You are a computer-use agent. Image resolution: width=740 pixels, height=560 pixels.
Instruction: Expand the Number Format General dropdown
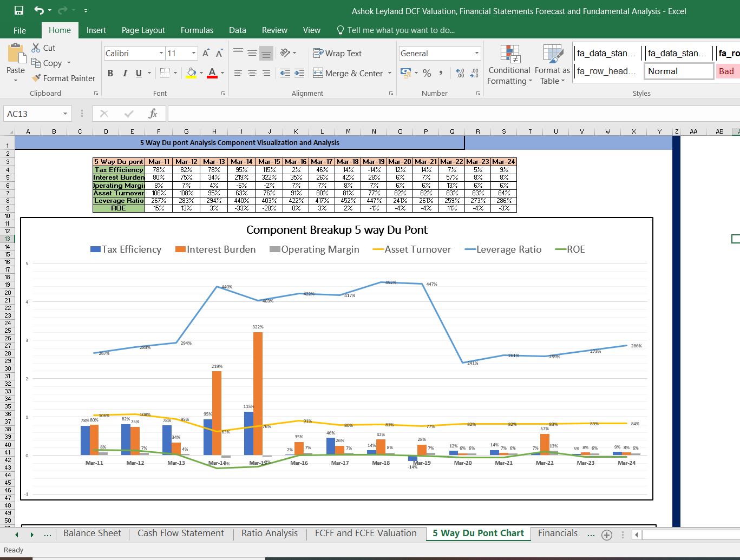tap(476, 53)
